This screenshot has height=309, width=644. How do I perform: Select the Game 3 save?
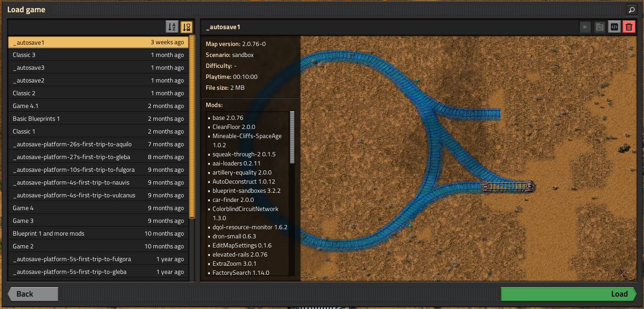click(98, 221)
